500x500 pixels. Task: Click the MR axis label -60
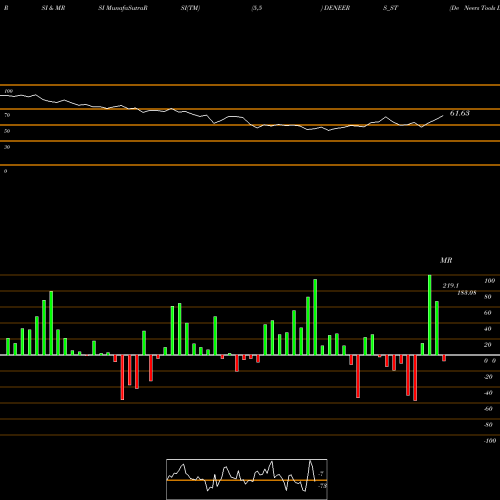coord(488,409)
